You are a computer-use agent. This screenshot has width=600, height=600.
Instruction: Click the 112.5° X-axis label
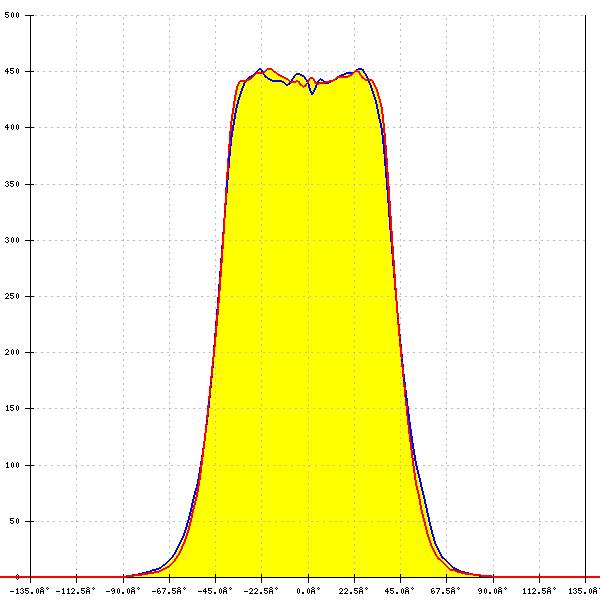540,590
